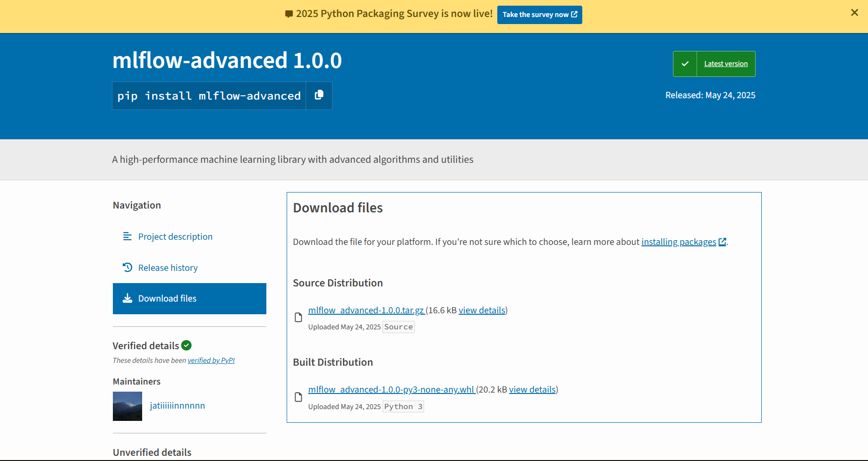
Task: Open the installing packages link
Action: coord(679,242)
